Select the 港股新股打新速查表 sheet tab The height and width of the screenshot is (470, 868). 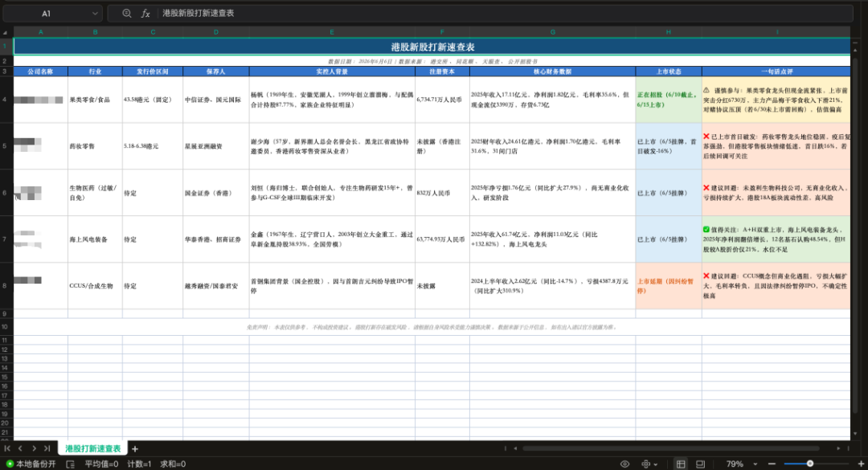coord(93,448)
